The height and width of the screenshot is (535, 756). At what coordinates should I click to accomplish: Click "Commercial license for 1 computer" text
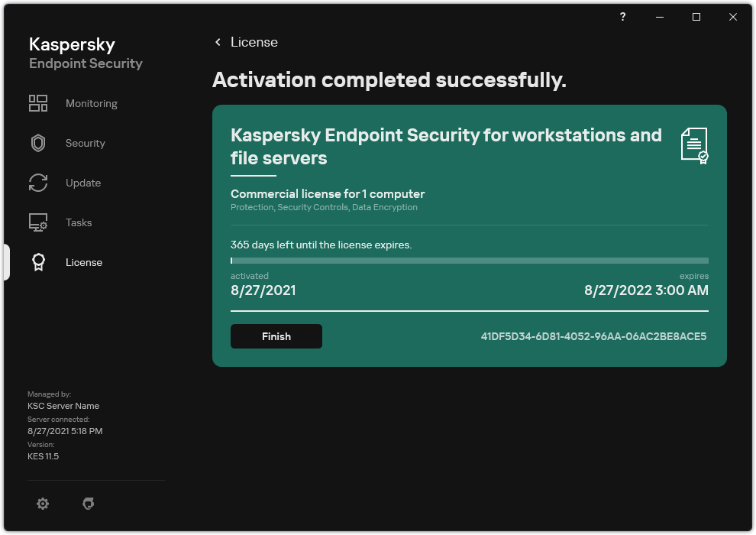tap(328, 194)
